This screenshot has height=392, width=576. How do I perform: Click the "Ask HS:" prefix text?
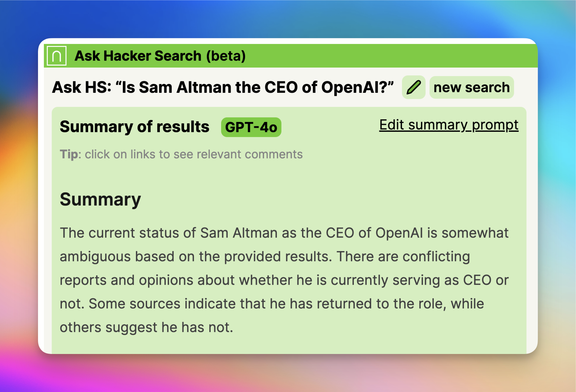click(82, 88)
